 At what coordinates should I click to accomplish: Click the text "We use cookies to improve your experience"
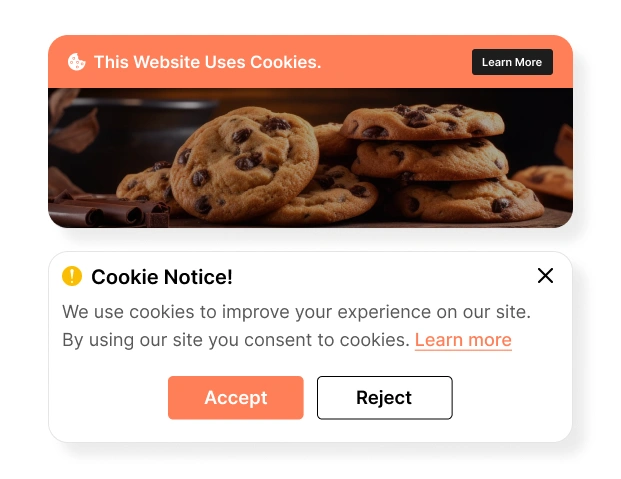[246, 312]
